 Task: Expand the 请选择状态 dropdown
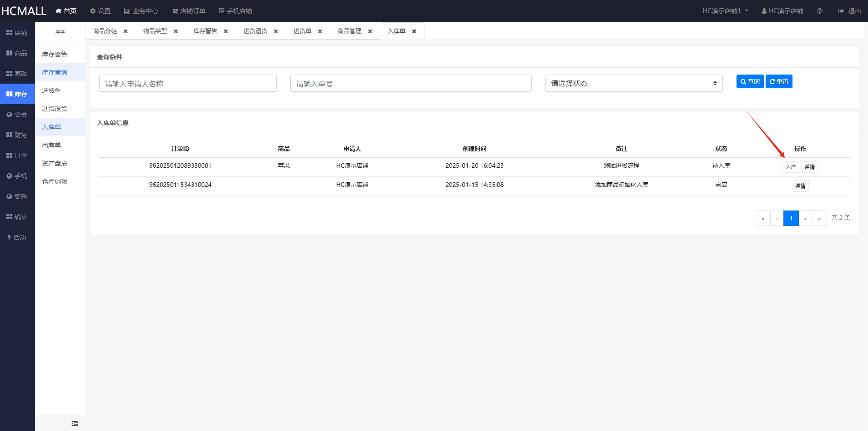633,83
